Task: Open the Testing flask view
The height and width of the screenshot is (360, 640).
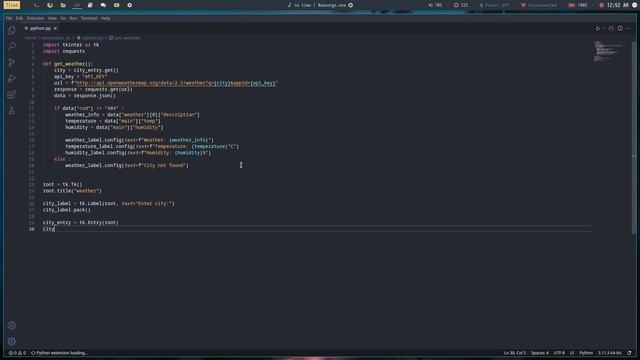Action: [x=11, y=111]
